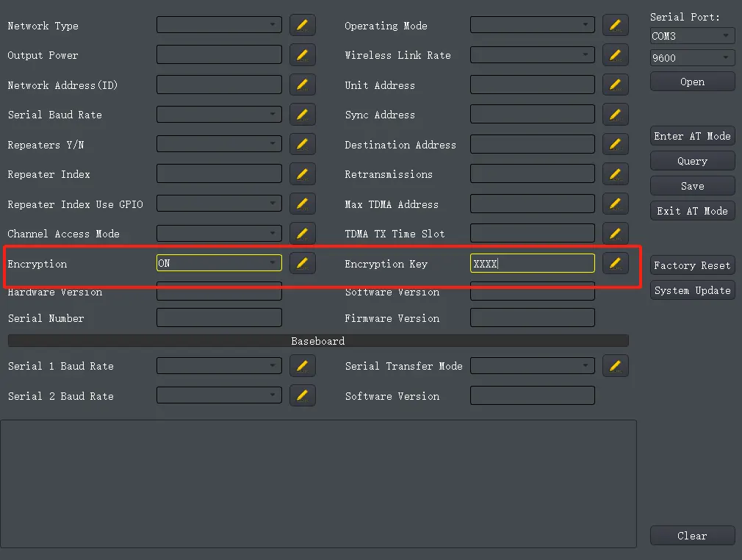Click the pencil icon for TDMA TX Time Slot
The image size is (742, 560).
[x=615, y=234]
